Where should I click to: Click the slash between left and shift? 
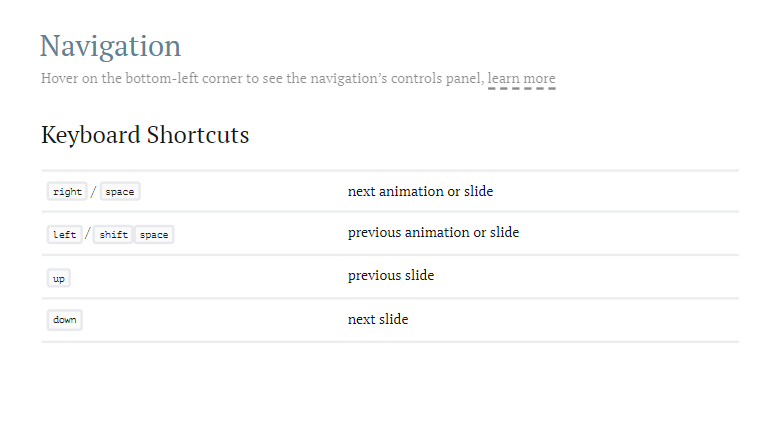pyautogui.click(x=88, y=234)
